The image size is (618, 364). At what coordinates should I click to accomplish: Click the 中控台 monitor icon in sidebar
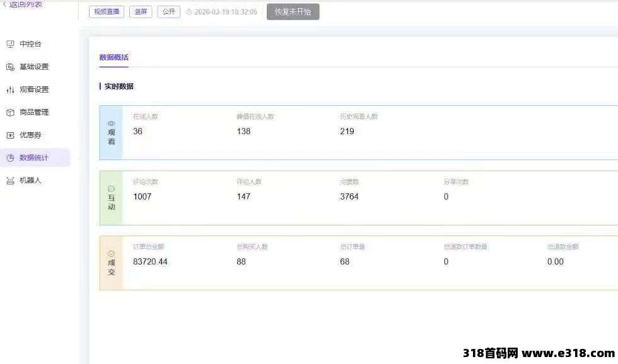[10, 44]
